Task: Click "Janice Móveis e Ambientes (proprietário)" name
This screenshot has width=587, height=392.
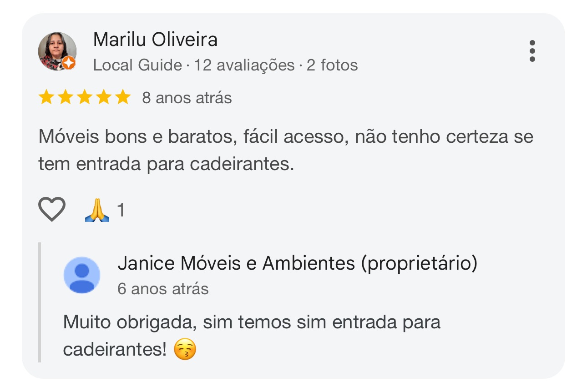Action: 297,263
